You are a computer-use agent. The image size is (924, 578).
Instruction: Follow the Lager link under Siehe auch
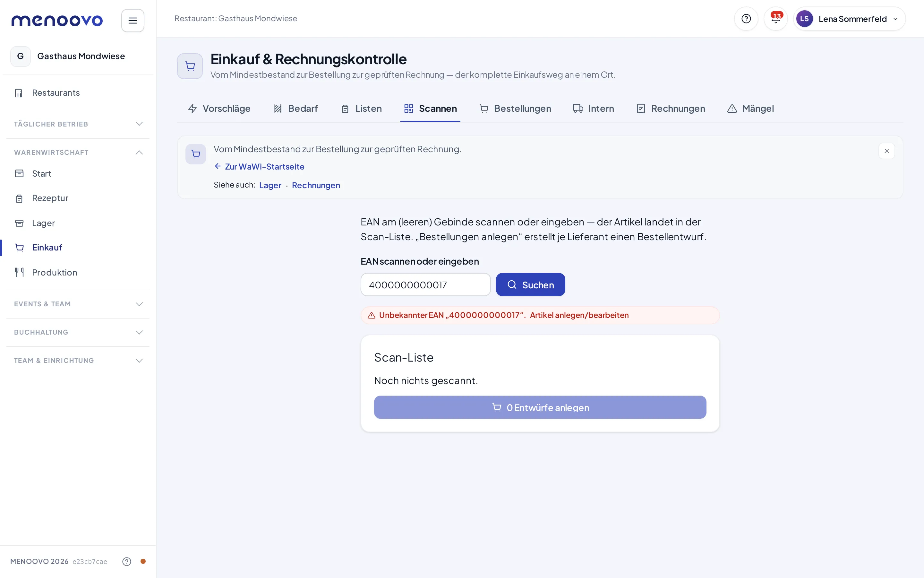click(270, 185)
